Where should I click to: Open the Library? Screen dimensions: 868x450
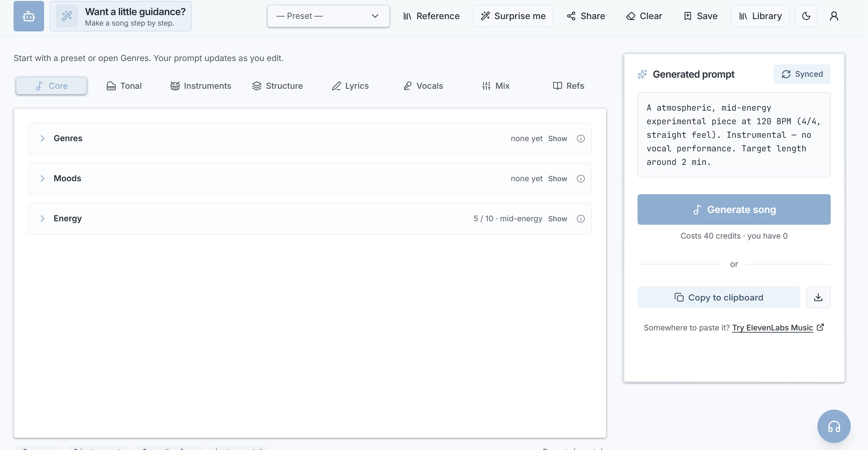760,16
